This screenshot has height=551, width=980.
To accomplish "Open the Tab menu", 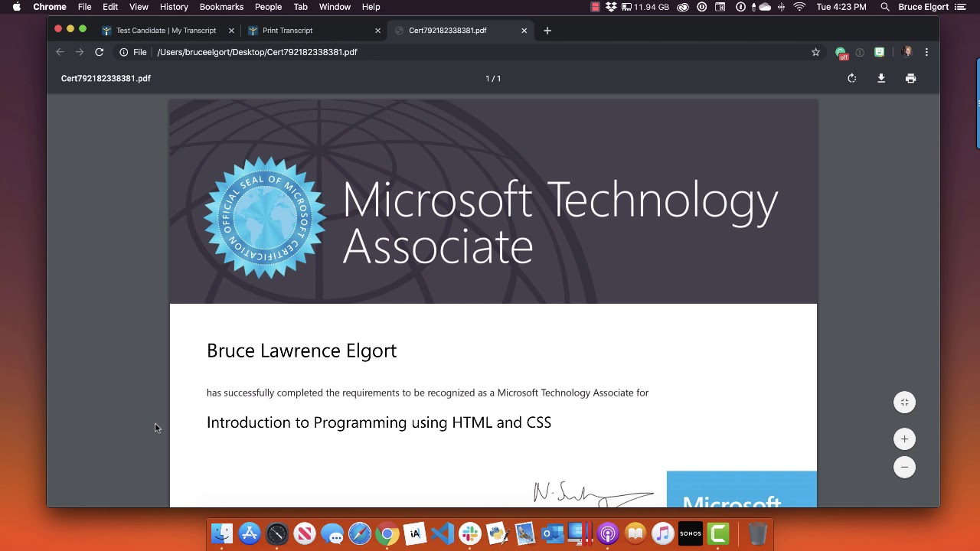I will click(x=300, y=7).
